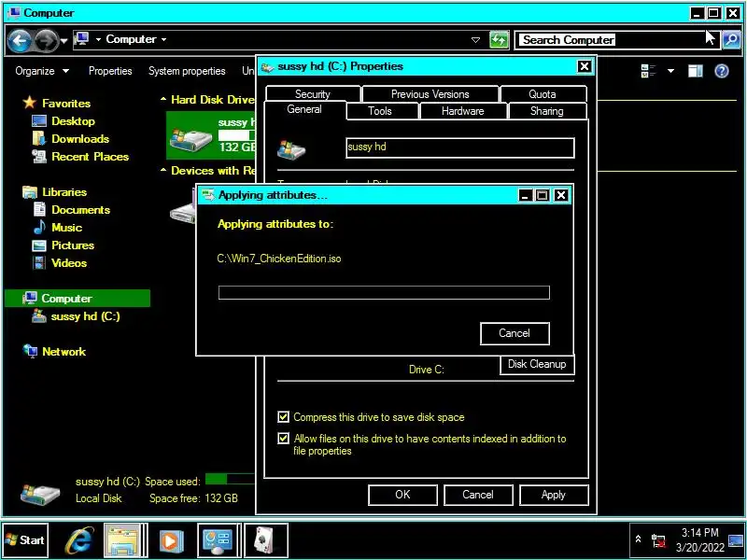Viewport: 747px width, 560px height.
Task: Launch Internet Explorer from taskbar
Action: [x=79, y=541]
